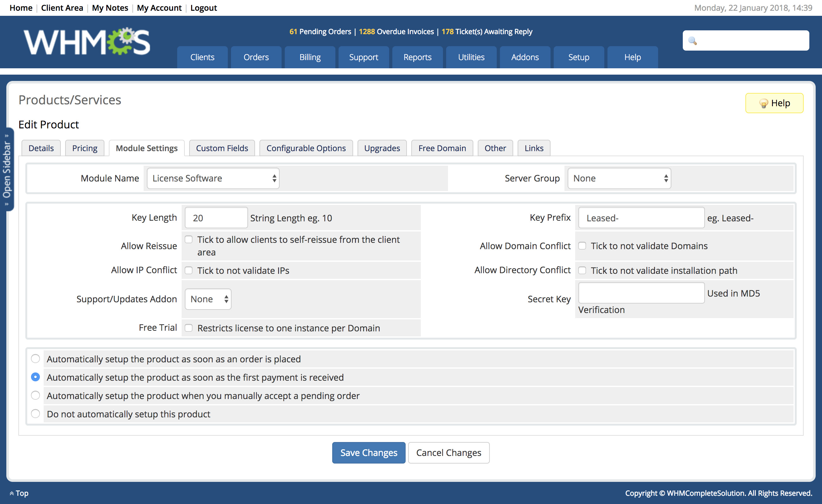Enable Allow IP Conflict checkbox
This screenshot has width=822, height=504.
189,270
